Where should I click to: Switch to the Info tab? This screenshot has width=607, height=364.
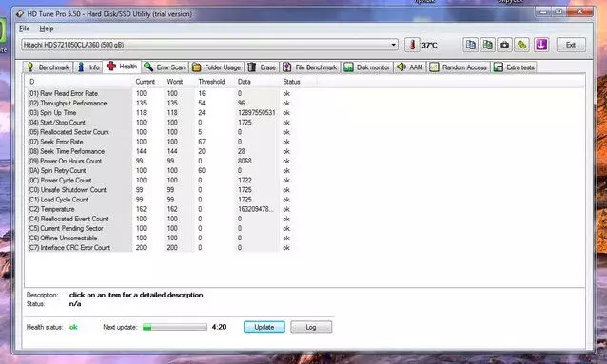click(x=88, y=67)
